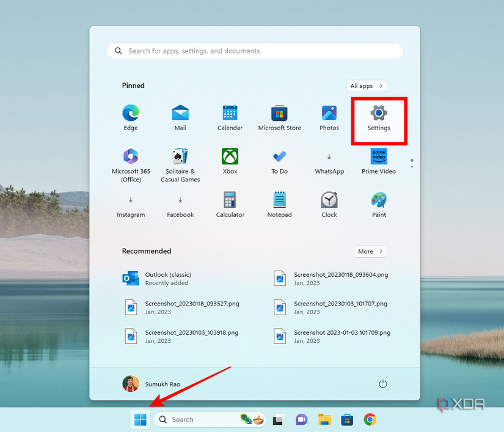This screenshot has height=432, width=504.
Task: Open Outlook (classic) recommended item
Action: tap(167, 279)
